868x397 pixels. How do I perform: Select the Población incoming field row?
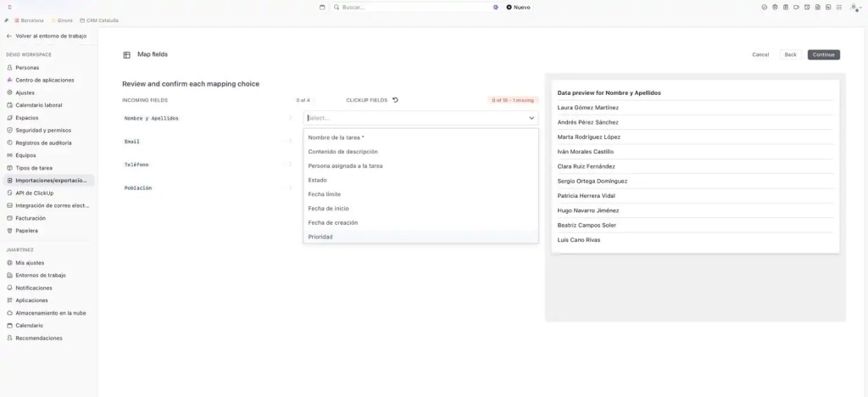point(209,188)
